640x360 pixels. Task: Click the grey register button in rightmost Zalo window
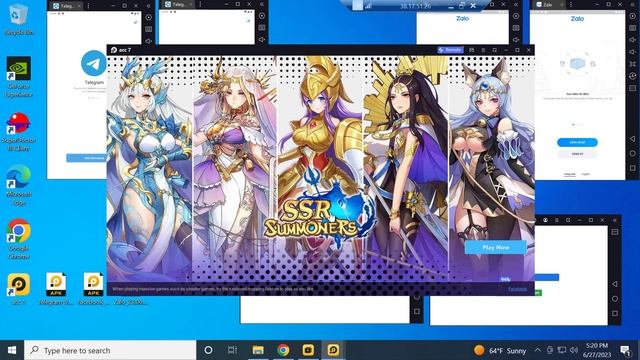[x=577, y=154]
